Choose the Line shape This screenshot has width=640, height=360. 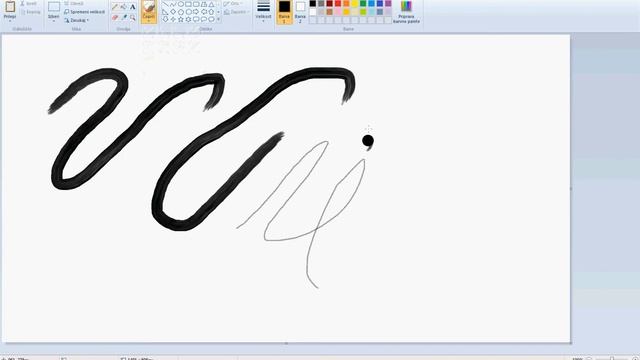[165, 4]
